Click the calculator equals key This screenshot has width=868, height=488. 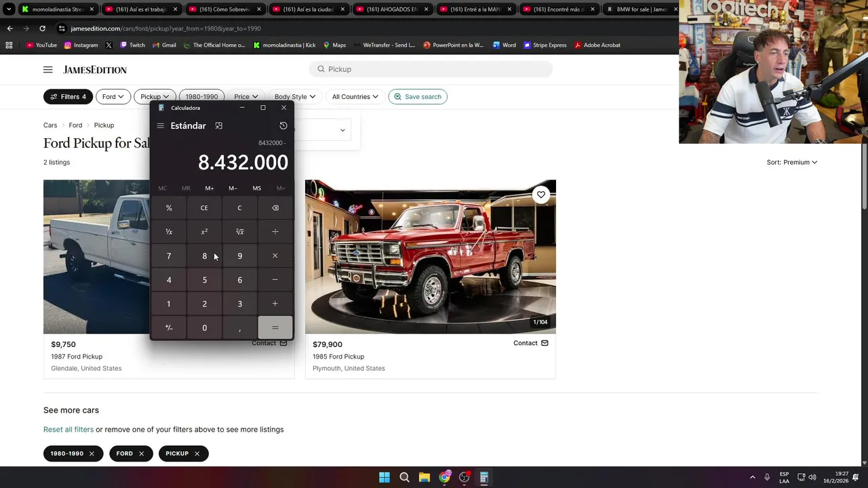(275, 327)
